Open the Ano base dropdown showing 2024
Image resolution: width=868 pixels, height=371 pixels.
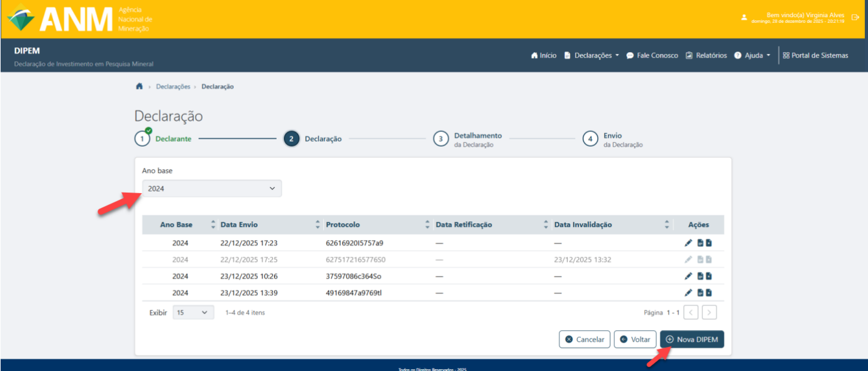coord(212,189)
